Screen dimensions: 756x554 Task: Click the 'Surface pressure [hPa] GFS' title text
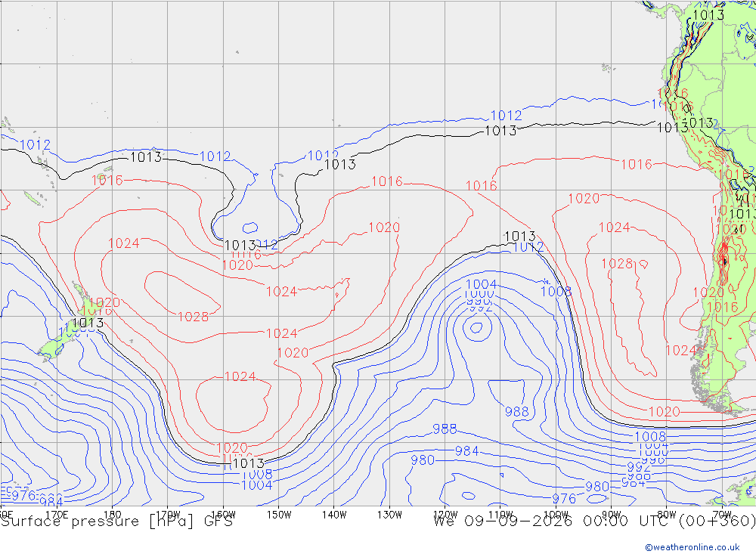click(116, 522)
